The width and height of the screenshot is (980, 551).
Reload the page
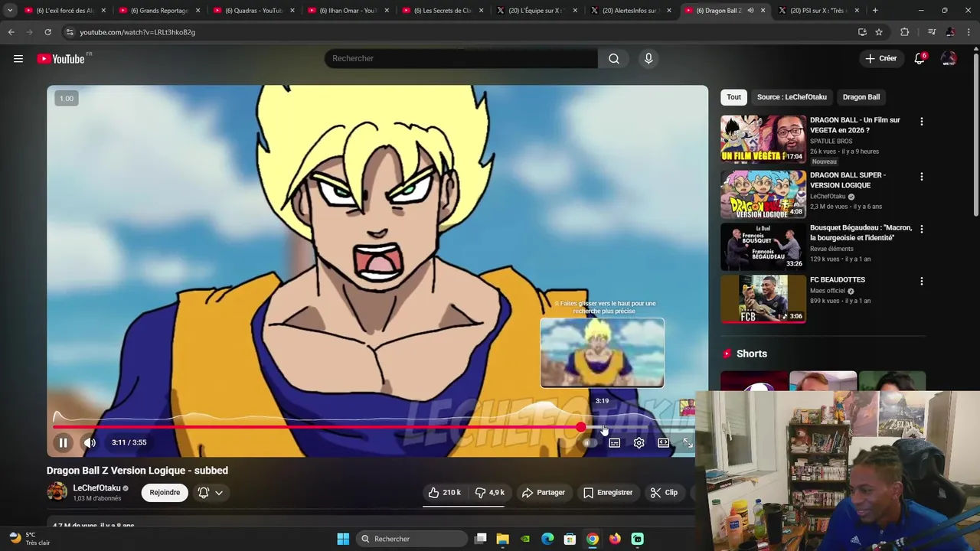[x=47, y=32]
